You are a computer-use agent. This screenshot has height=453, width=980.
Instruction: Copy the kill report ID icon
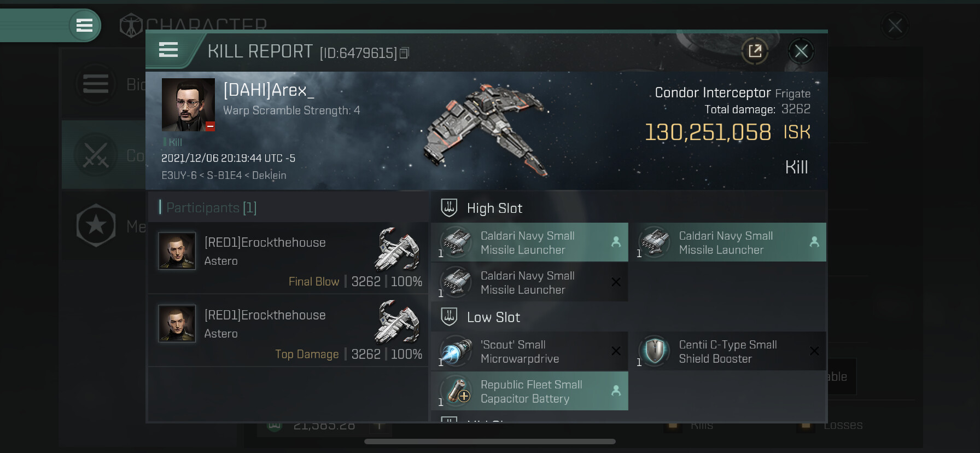click(405, 53)
